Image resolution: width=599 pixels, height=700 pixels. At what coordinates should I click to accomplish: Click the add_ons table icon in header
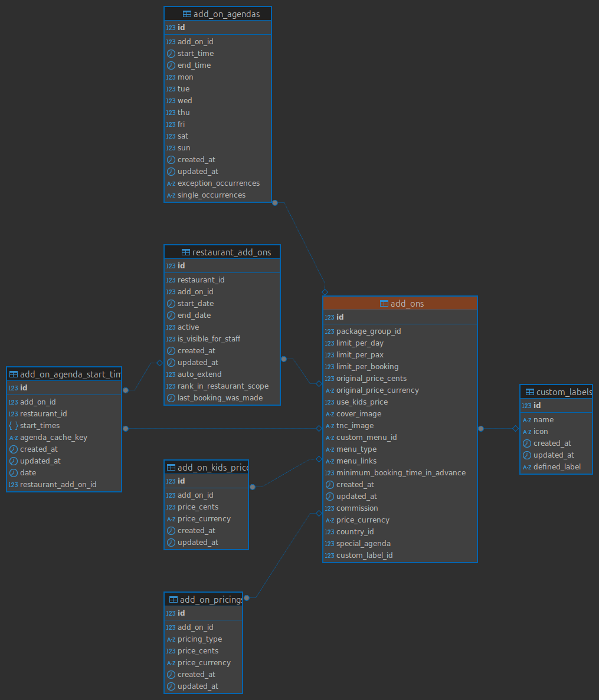(384, 304)
